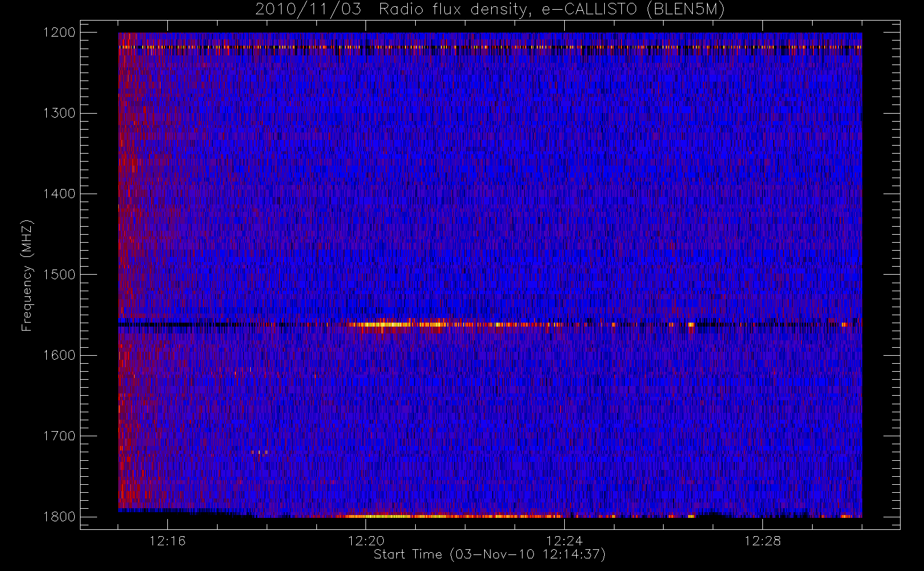
Task: Select the 1500 frequency tick label
Action: click(59, 275)
